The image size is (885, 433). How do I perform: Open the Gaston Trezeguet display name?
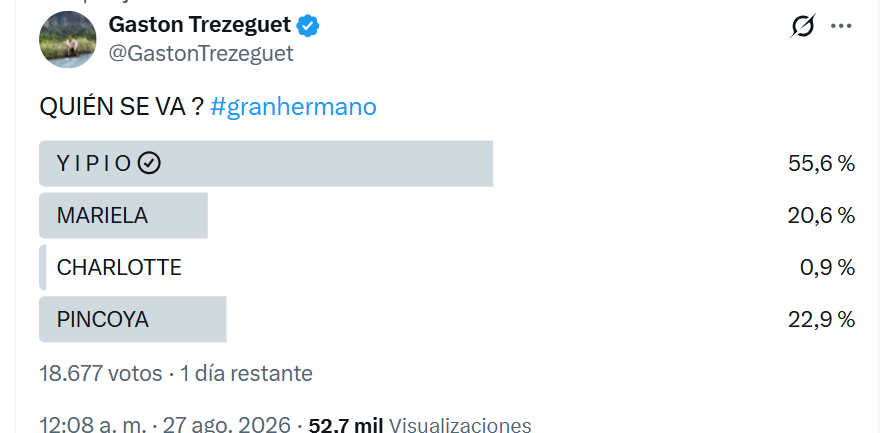click(200, 25)
